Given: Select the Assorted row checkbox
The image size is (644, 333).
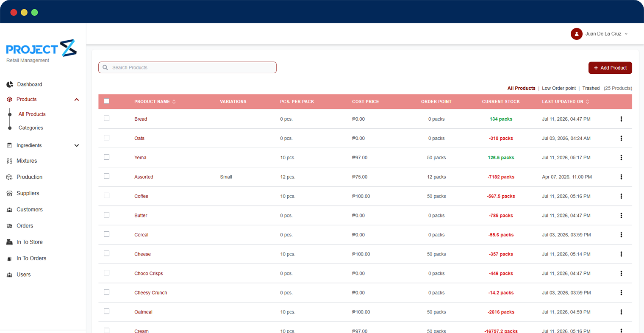Looking at the screenshot, I should pos(107,176).
